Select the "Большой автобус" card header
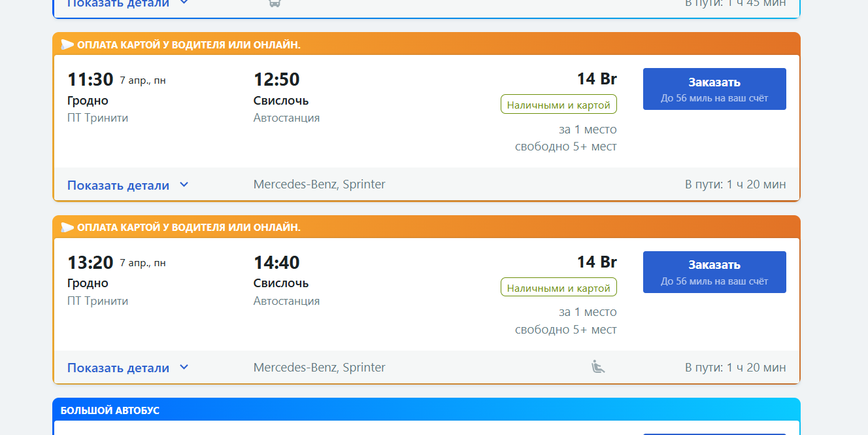 tap(110, 411)
